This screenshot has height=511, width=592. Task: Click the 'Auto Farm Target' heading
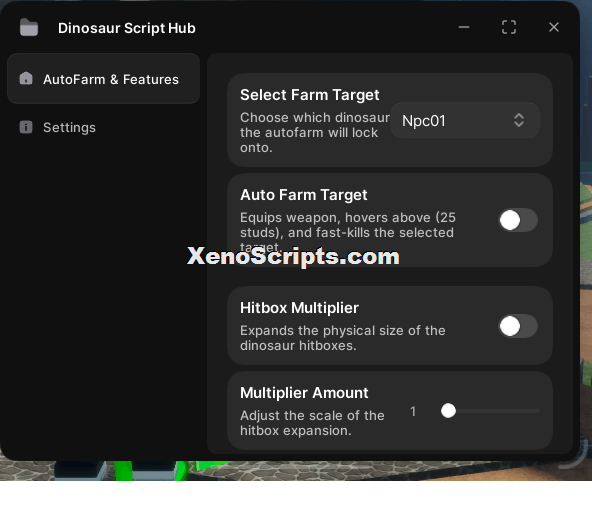304,195
